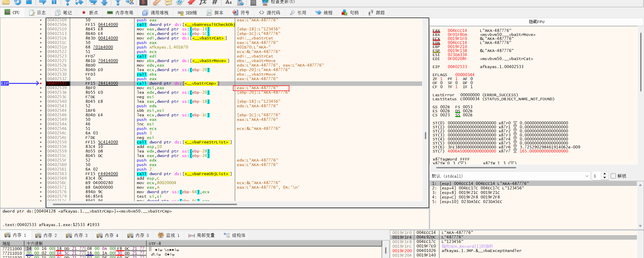
Task: Click the 引用 references magnifier icon
Action: click(x=292, y=13)
